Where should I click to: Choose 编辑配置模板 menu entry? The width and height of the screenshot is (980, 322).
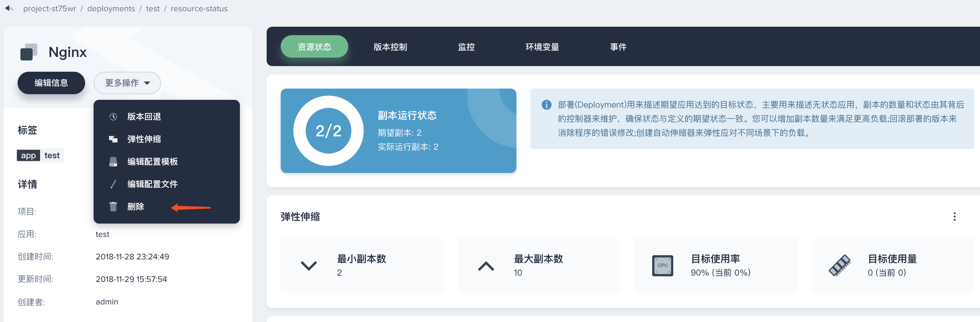(167, 162)
